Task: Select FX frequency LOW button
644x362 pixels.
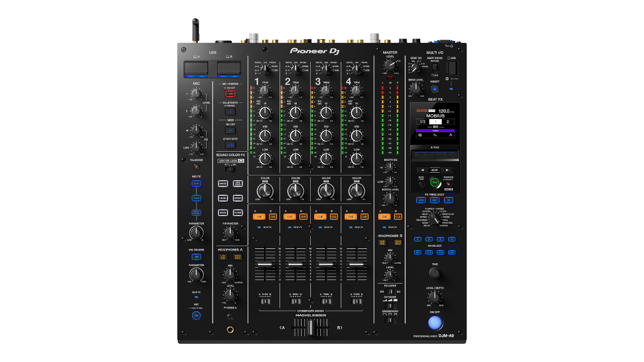Action: click(421, 200)
